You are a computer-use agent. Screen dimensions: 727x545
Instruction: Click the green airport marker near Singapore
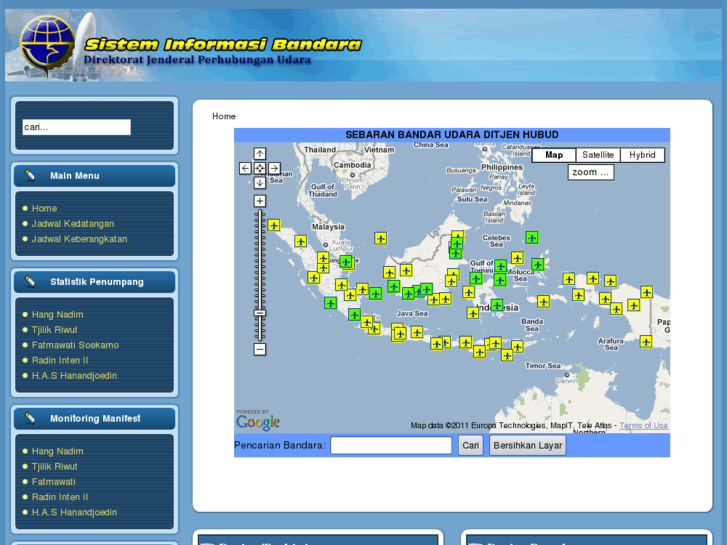[x=346, y=262]
